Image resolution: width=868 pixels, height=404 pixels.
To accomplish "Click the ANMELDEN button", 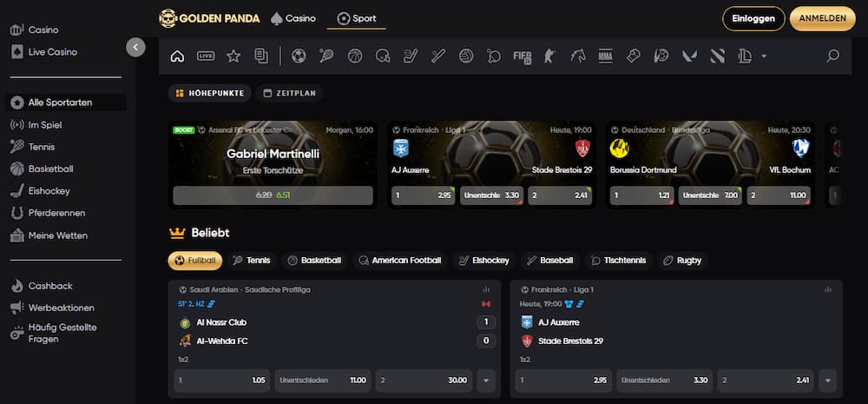I will (x=823, y=18).
